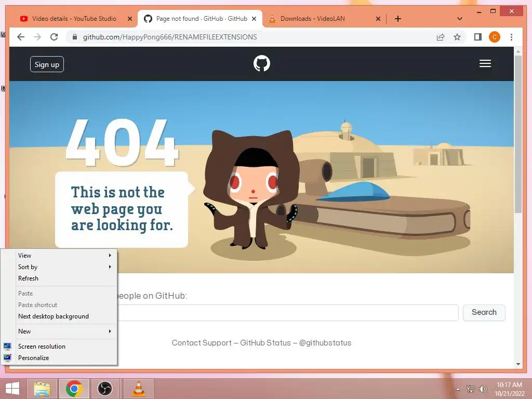This screenshot has width=532, height=399.
Task: Click the Windows Start button
Action: (12, 389)
